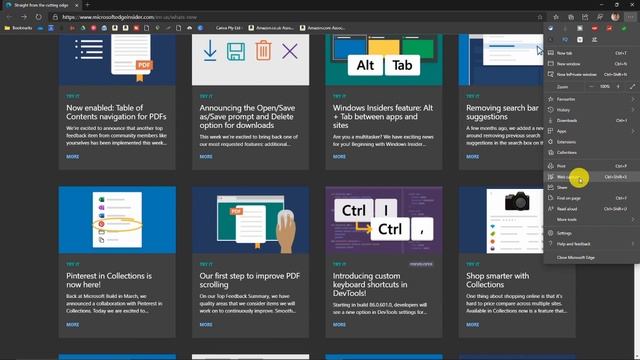This screenshot has width=640, height=360.
Task: Increase zoom with the plus button
Action: 618,87
